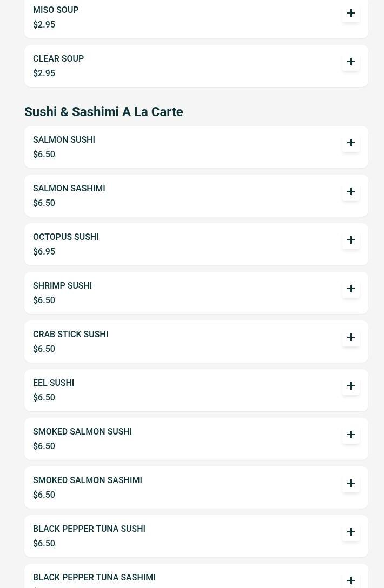Add Smoked Salmon Sashimi via plus icon
Image resolution: width=384 pixels, height=588 pixels.
[x=351, y=483]
